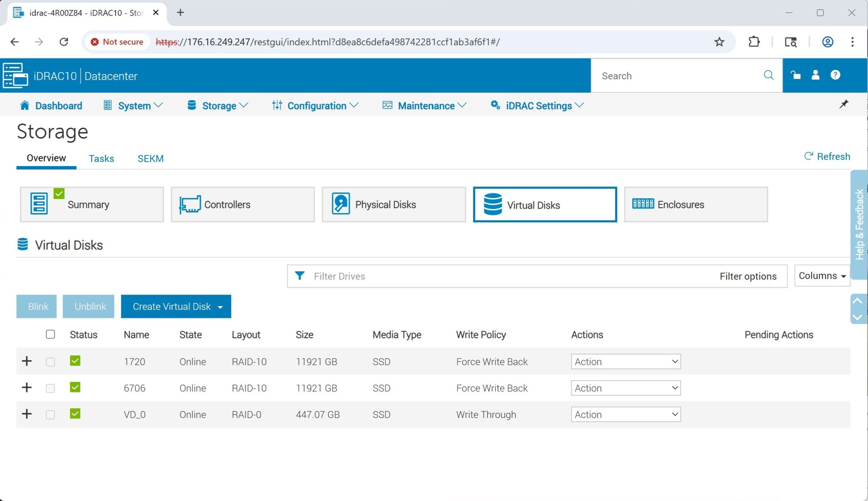Viewport: 868px width, 501px height.
Task: Click the pin icon on navigation bar
Action: click(x=843, y=104)
